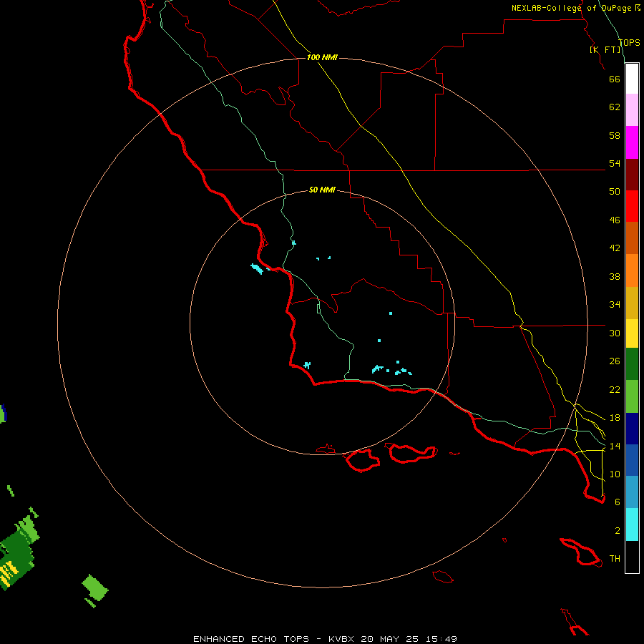This screenshot has height=644, width=644.
Task: Click the legend value 62
Action: coord(615,107)
